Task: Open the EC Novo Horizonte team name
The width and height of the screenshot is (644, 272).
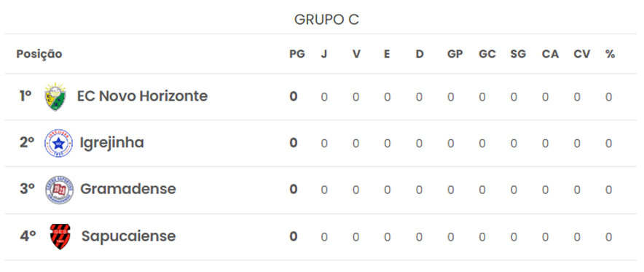Action: coord(142,96)
